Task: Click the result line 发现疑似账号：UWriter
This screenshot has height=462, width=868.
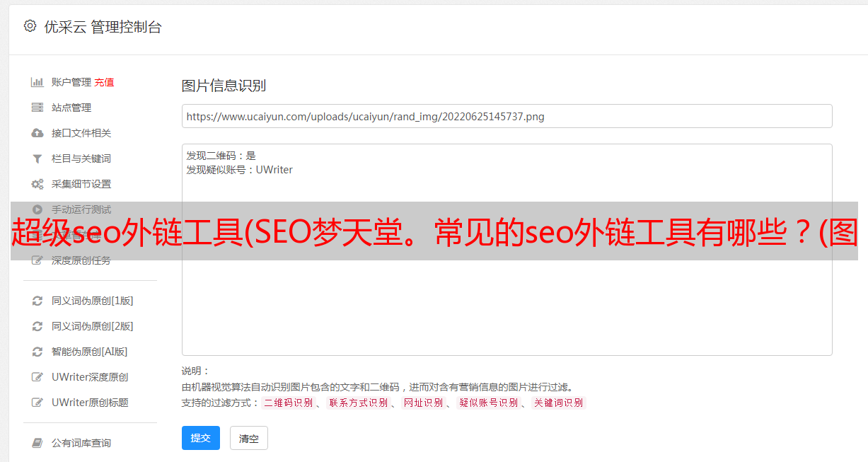Action: [x=240, y=170]
